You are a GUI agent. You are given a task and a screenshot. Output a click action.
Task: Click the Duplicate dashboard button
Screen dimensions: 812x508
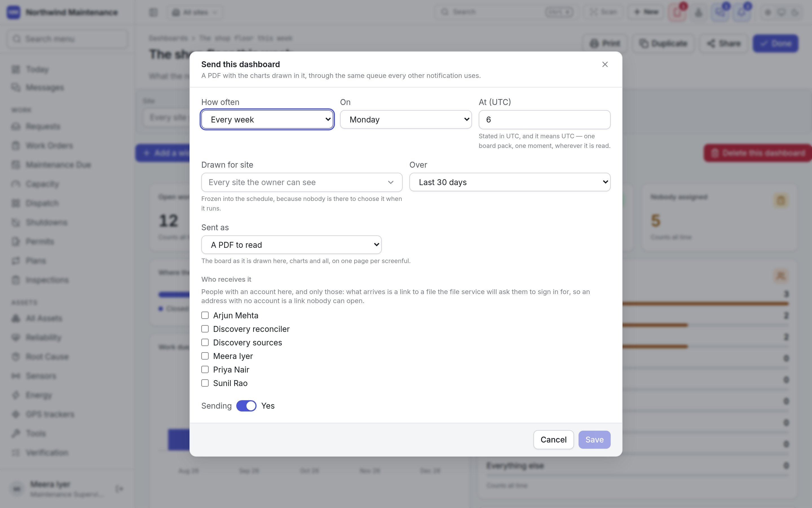(663, 43)
